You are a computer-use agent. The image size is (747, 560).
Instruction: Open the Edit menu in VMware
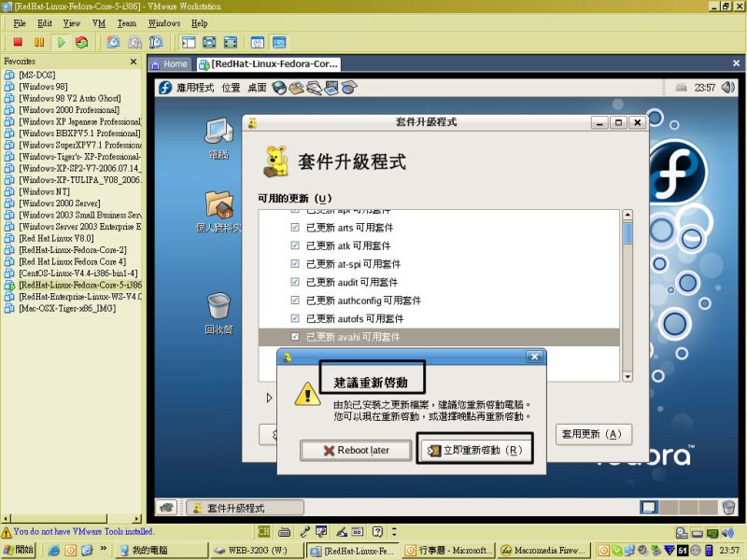pos(45,23)
